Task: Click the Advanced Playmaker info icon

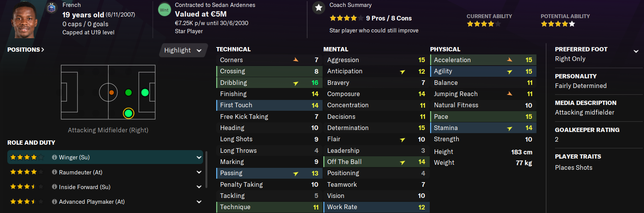Action: (x=55, y=202)
